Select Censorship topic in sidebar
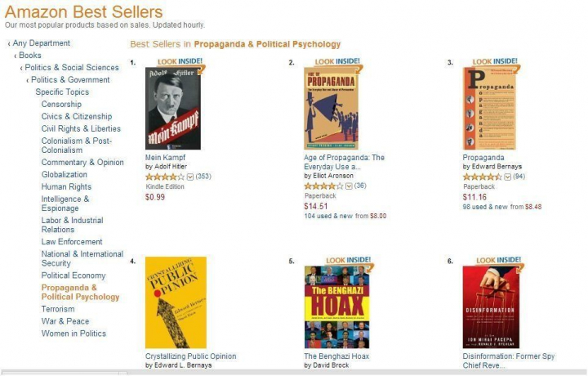 [x=61, y=105]
